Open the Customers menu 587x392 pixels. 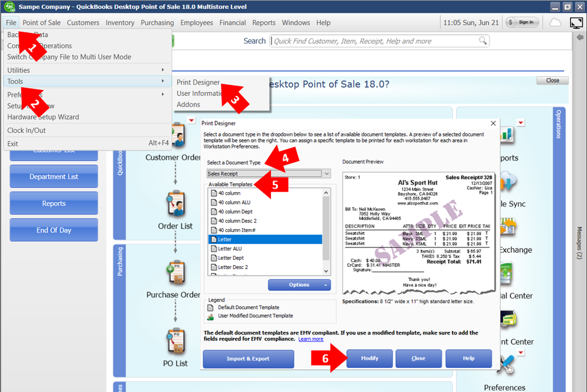click(x=83, y=22)
